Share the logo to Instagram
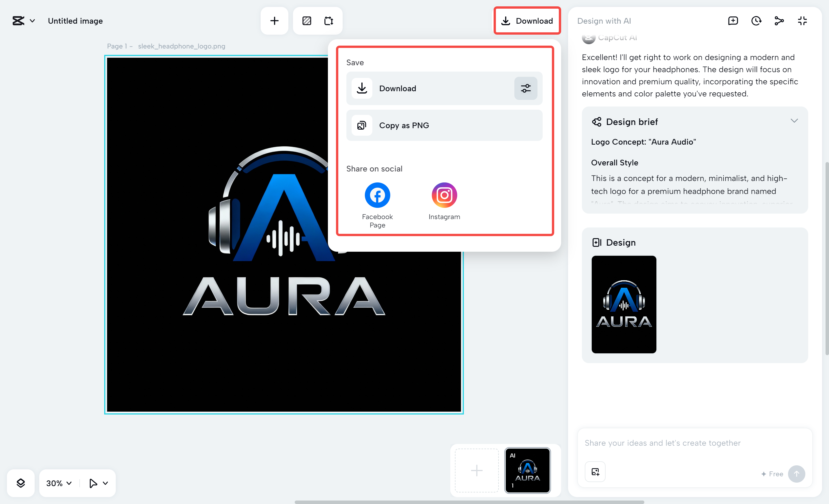Image resolution: width=829 pixels, height=504 pixels. point(444,195)
